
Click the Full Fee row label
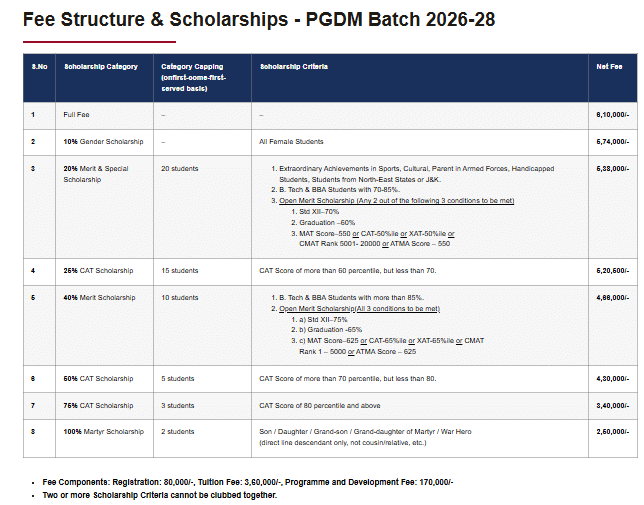(x=76, y=115)
